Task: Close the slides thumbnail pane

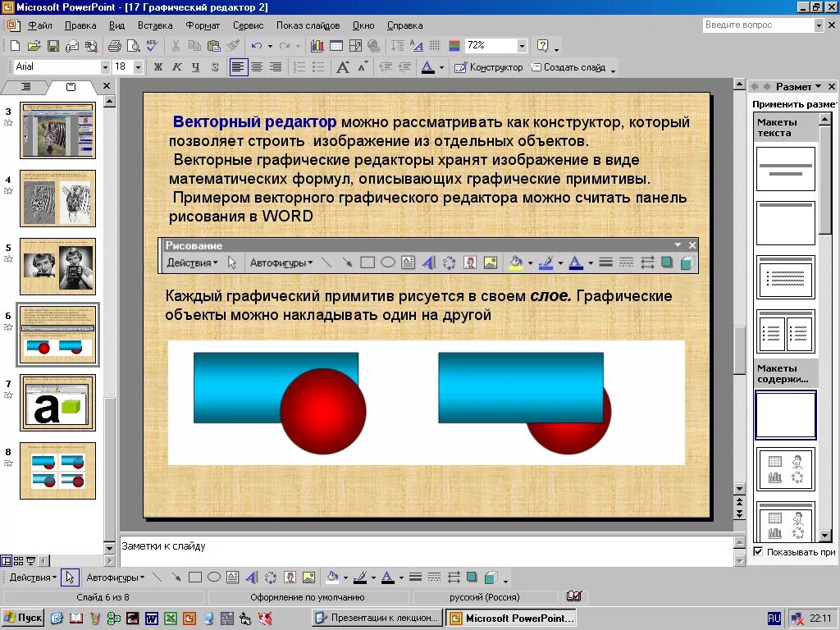Action: (x=107, y=85)
